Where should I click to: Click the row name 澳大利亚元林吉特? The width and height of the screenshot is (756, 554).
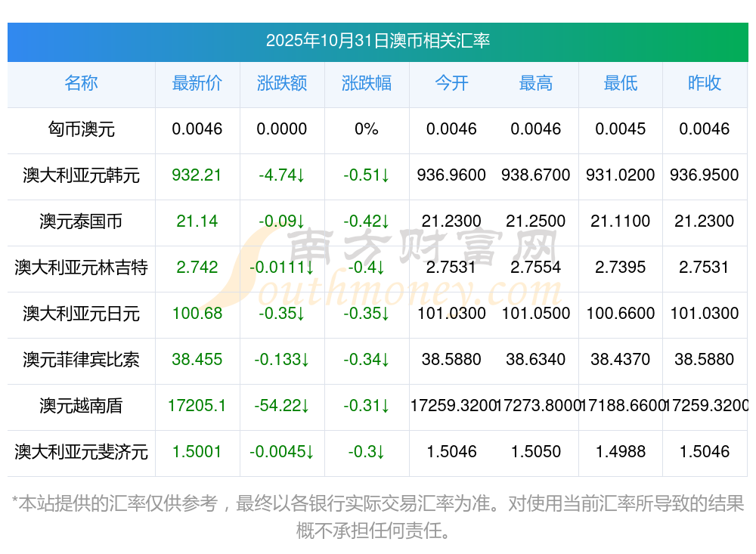[x=81, y=267]
